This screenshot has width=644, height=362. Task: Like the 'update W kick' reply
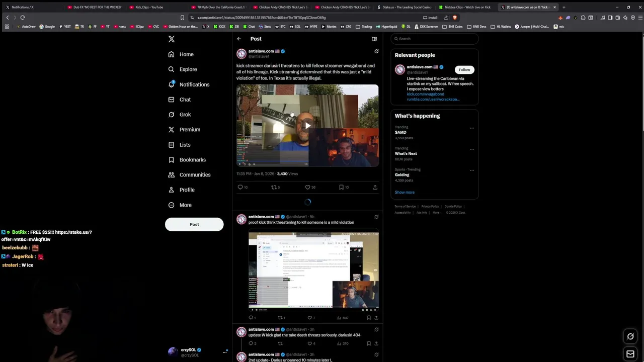[x=311, y=343]
